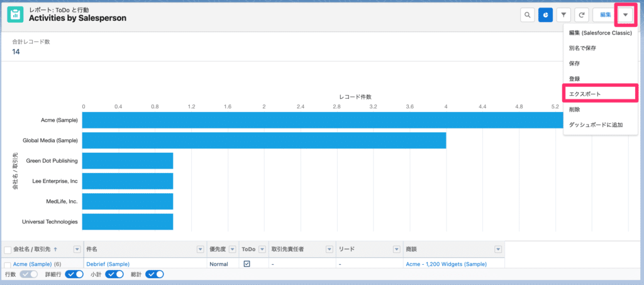
Task: Click the レコード件数 axis label
Action: (355, 97)
